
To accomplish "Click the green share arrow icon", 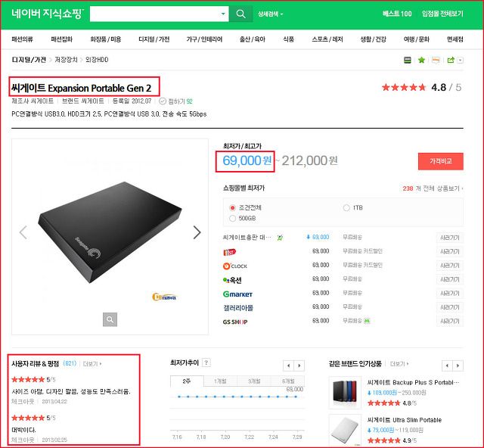I will tap(451, 60).
